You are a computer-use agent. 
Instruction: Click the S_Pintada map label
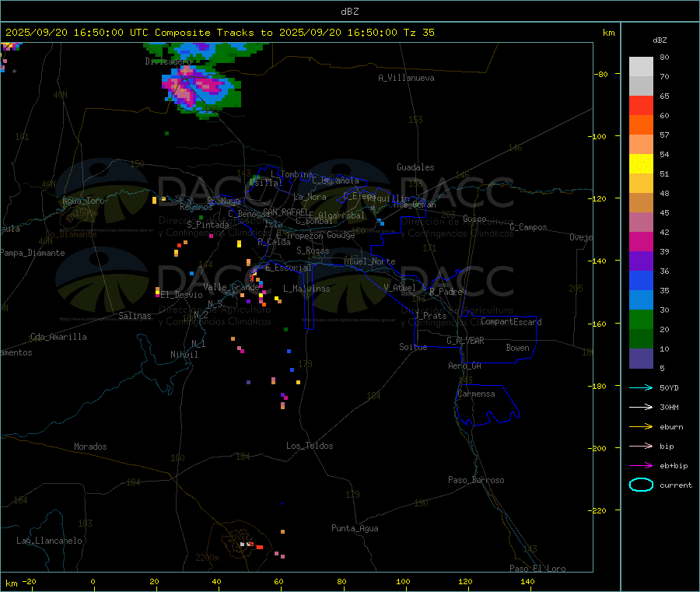click(x=208, y=225)
